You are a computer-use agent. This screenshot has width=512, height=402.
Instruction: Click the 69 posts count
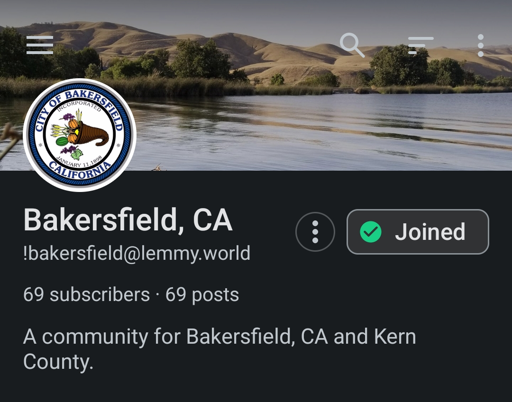tap(202, 295)
